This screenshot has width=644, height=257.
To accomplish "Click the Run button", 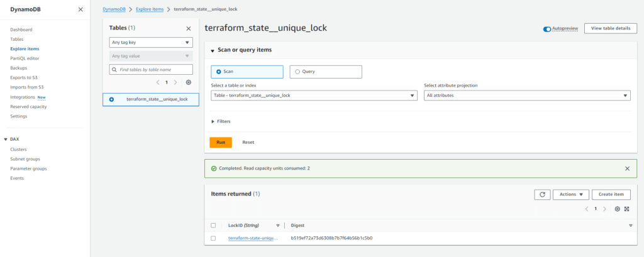I will [221, 143].
